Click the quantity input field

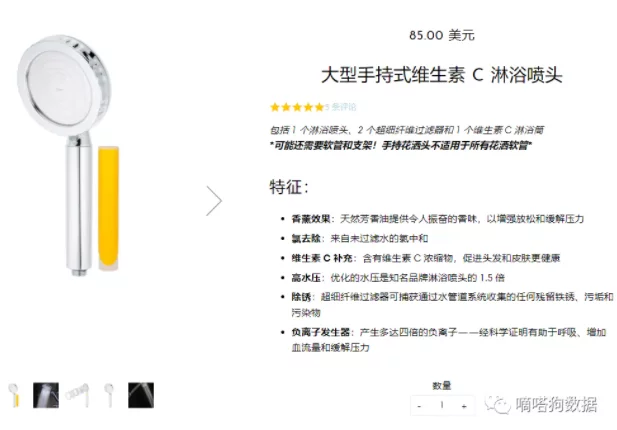(442, 405)
